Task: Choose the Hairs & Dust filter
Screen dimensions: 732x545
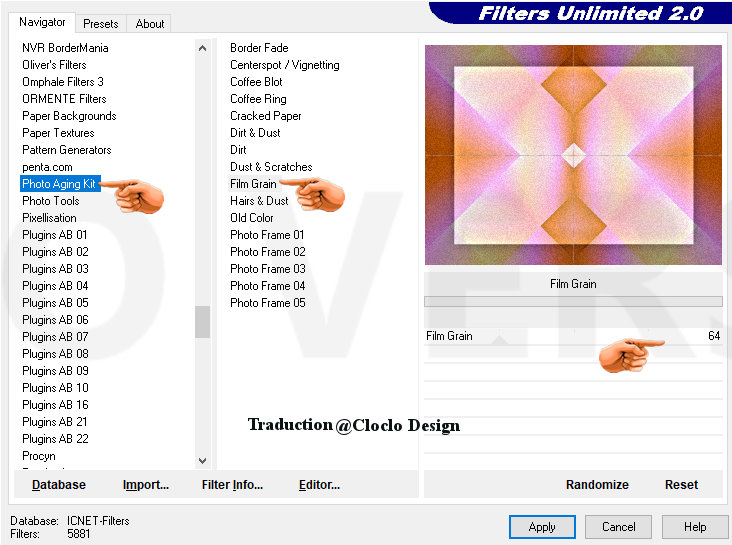Action: tap(259, 201)
